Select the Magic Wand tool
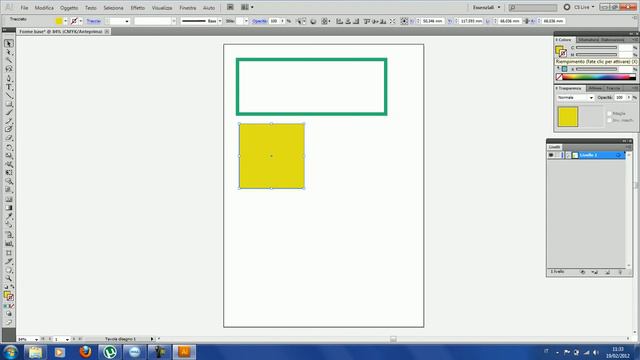The image size is (640, 360). [9, 61]
